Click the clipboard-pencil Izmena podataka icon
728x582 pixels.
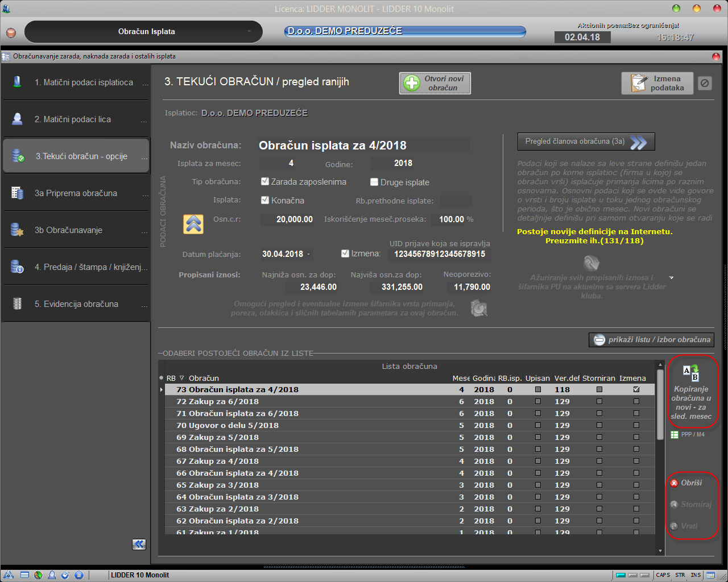click(638, 83)
